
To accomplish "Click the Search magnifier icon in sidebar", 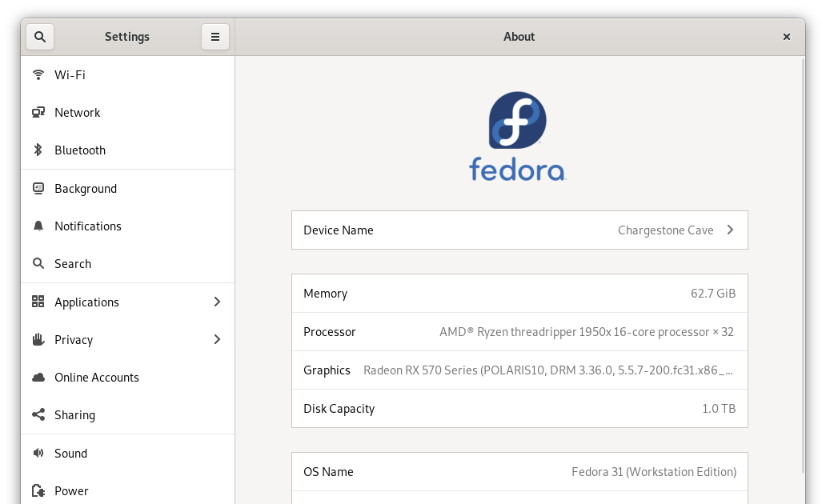I will [38, 263].
